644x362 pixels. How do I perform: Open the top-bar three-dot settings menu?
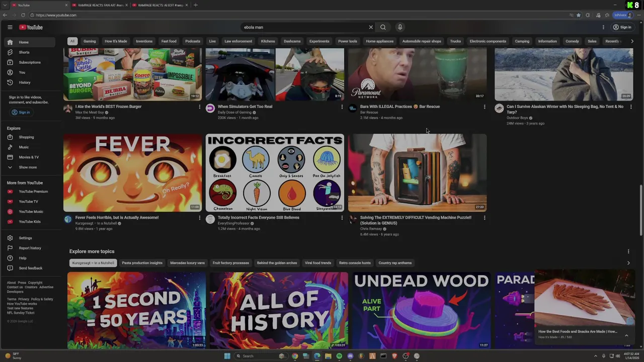click(x=603, y=27)
